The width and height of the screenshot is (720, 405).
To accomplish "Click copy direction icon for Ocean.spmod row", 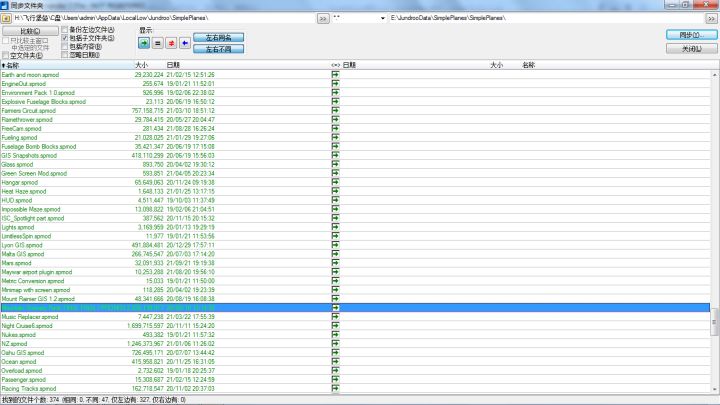I will tap(335, 361).
